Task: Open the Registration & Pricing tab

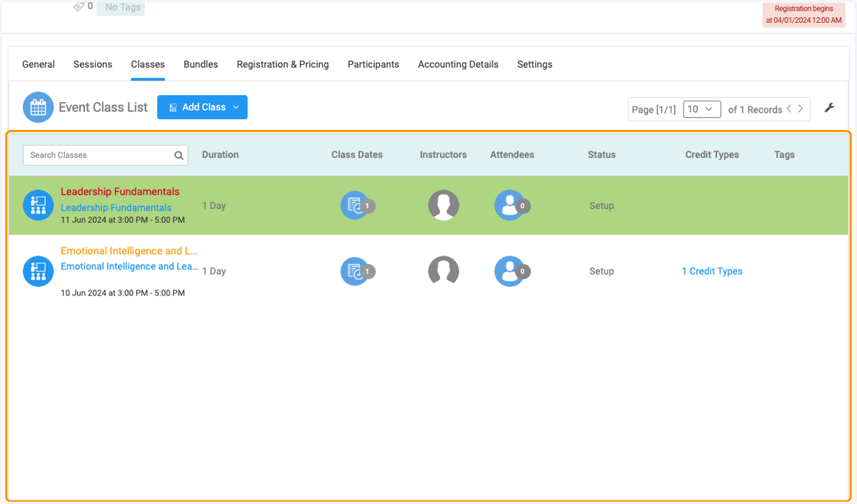Action: tap(283, 64)
